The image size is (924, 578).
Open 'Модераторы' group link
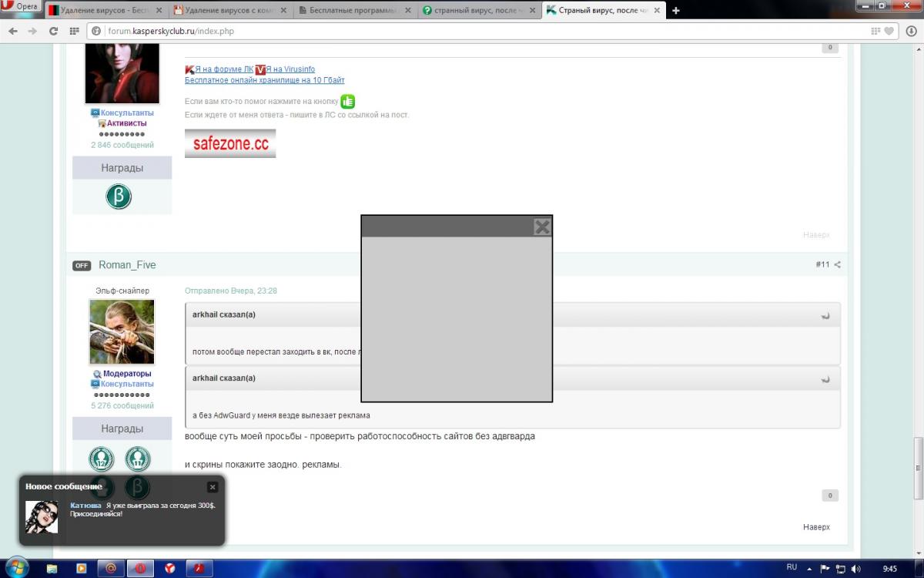[x=127, y=374]
